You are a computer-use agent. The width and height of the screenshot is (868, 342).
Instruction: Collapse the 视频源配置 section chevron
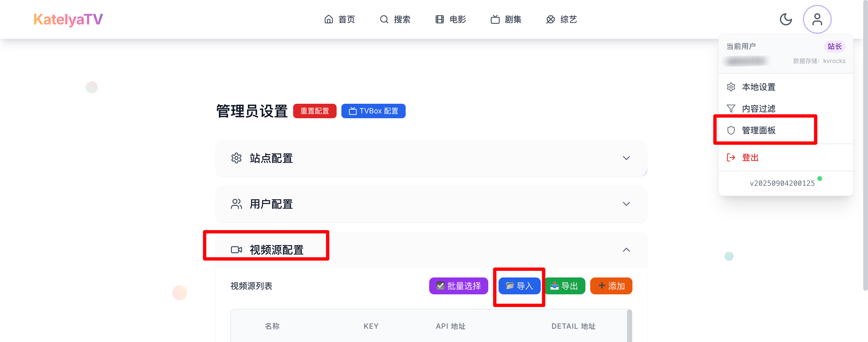pyautogui.click(x=626, y=250)
